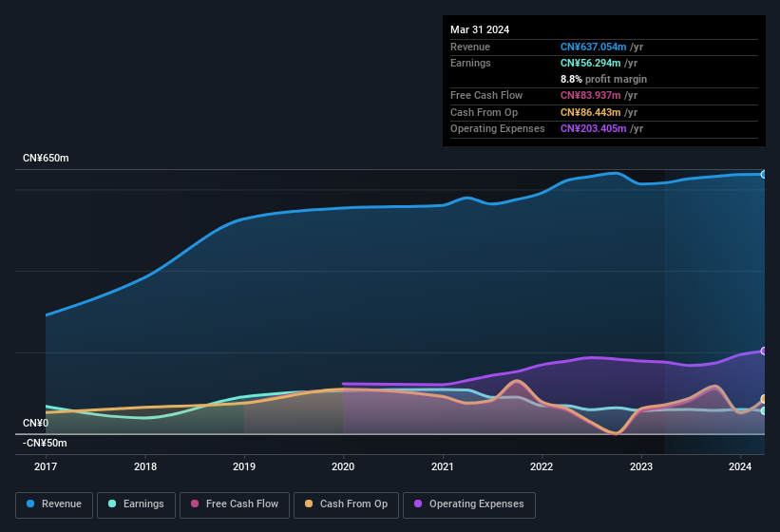Toggle the Revenue legend series
Image resolution: width=780 pixels, height=532 pixels.
click(54, 504)
